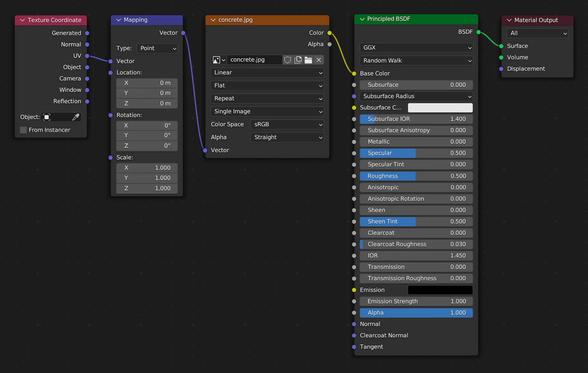Click the Emission color swatch

click(440, 290)
